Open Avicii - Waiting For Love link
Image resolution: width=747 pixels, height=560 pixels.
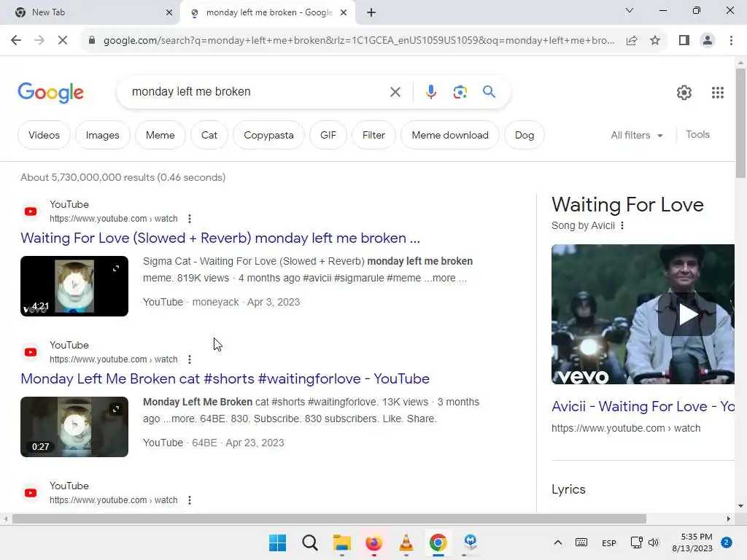[x=643, y=406]
